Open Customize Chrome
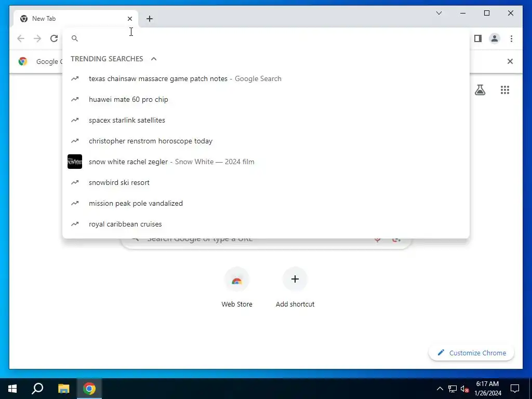Image resolution: width=532 pixels, height=399 pixels. 472,353
